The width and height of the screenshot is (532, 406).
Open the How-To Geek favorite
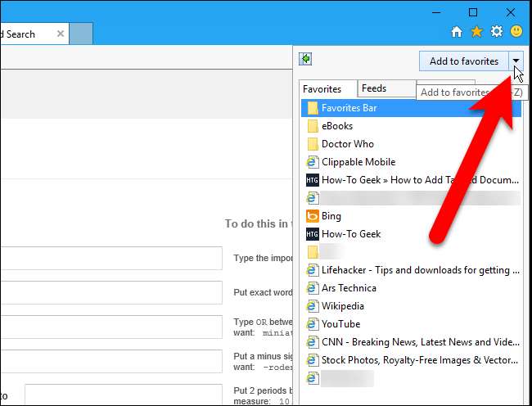(x=350, y=234)
